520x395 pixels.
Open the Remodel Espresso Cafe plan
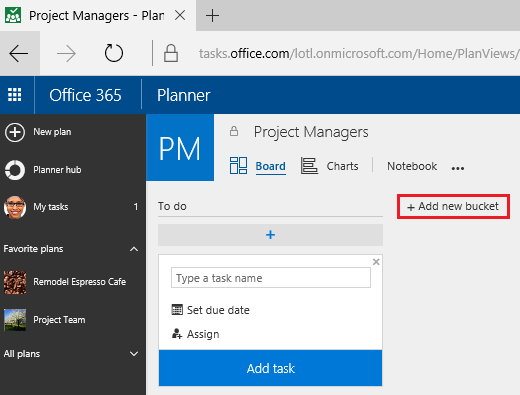[79, 282]
